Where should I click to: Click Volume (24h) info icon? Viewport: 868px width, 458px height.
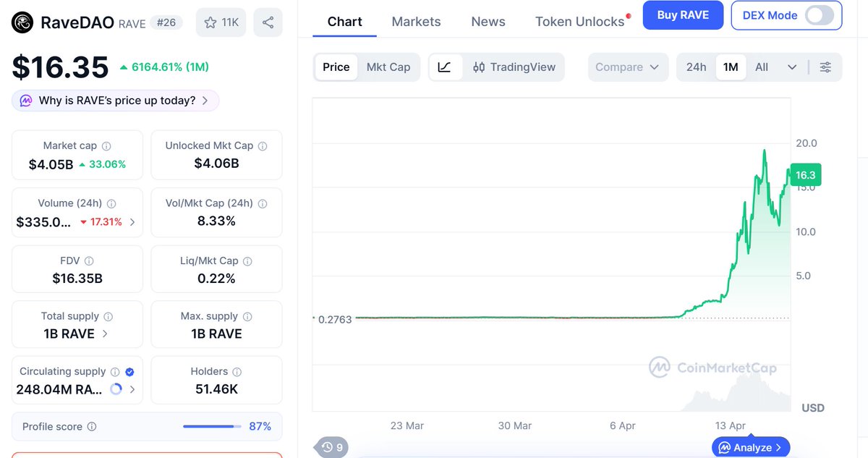111,204
